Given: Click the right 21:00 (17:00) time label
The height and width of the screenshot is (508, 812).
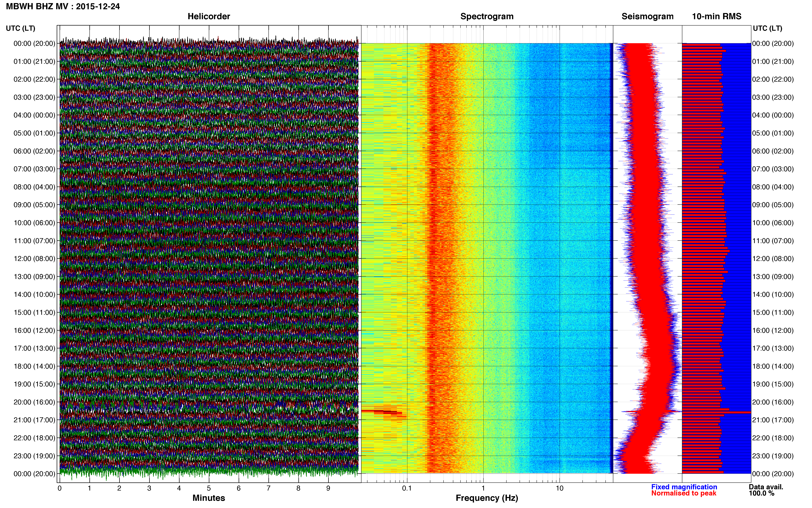Looking at the screenshot, I should [773, 420].
